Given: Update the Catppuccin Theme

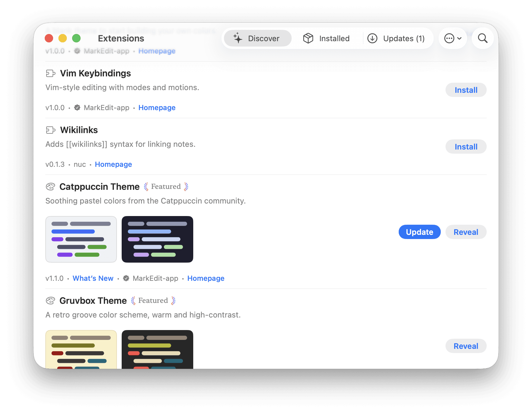Looking at the screenshot, I should pos(420,232).
